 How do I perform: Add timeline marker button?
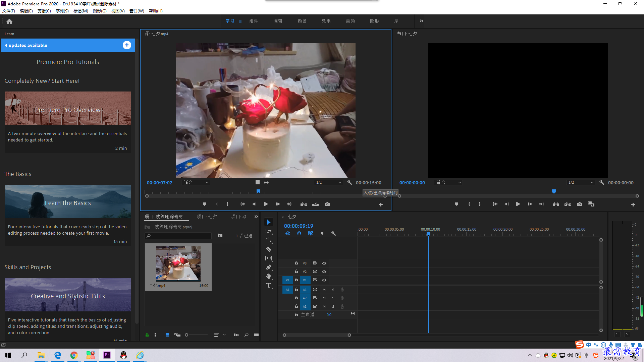click(x=322, y=233)
